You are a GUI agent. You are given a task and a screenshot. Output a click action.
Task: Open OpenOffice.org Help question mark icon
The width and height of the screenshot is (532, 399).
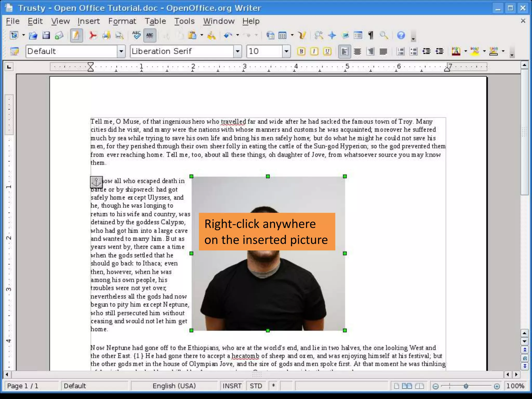[x=401, y=35]
